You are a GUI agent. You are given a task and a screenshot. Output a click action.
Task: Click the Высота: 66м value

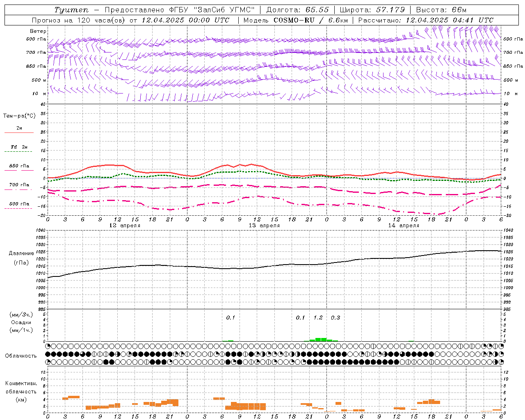441,10
